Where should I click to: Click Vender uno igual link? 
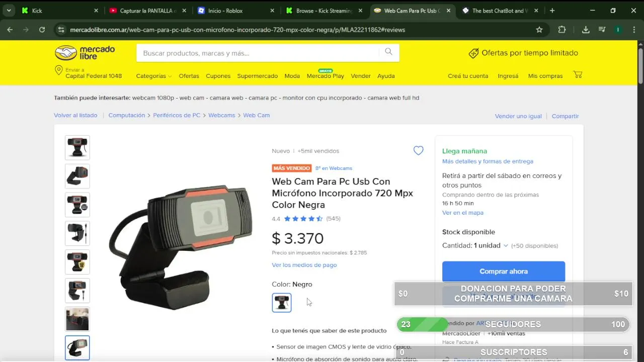click(x=518, y=116)
